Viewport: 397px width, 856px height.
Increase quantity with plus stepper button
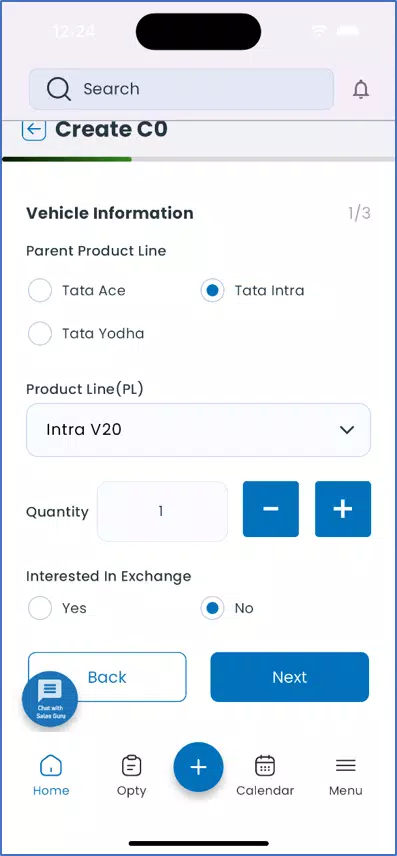(343, 509)
